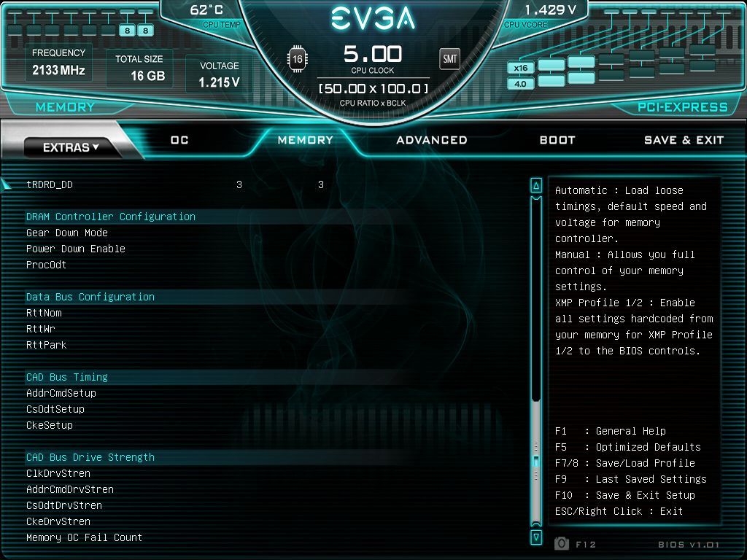Select the CsOdtDrvStren setting
This screenshot has width=747, height=560.
pos(64,505)
